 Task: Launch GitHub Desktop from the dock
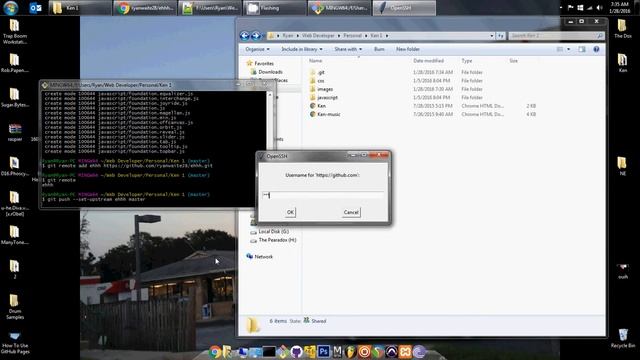click(x=296, y=351)
